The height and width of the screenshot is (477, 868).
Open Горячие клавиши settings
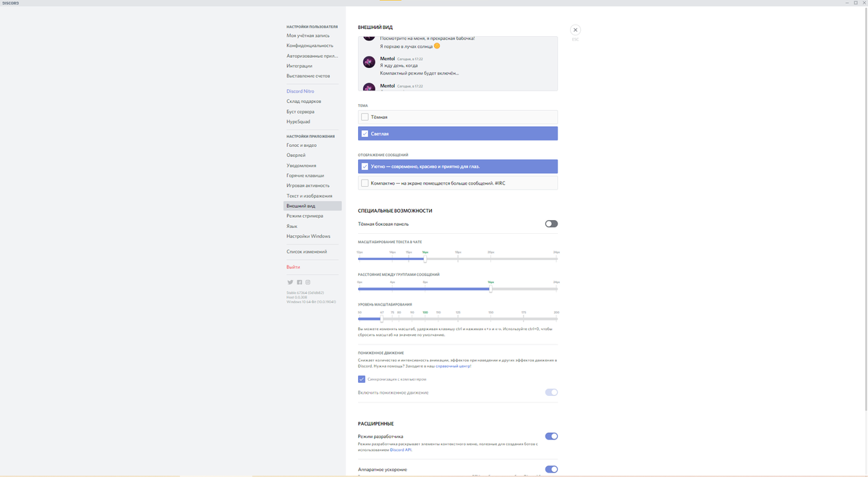pos(312,176)
